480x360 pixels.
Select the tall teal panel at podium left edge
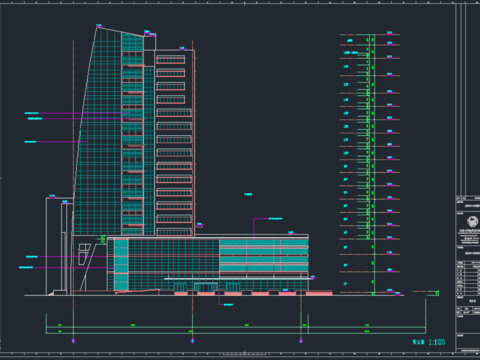pyautogui.click(x=121, y=265)
